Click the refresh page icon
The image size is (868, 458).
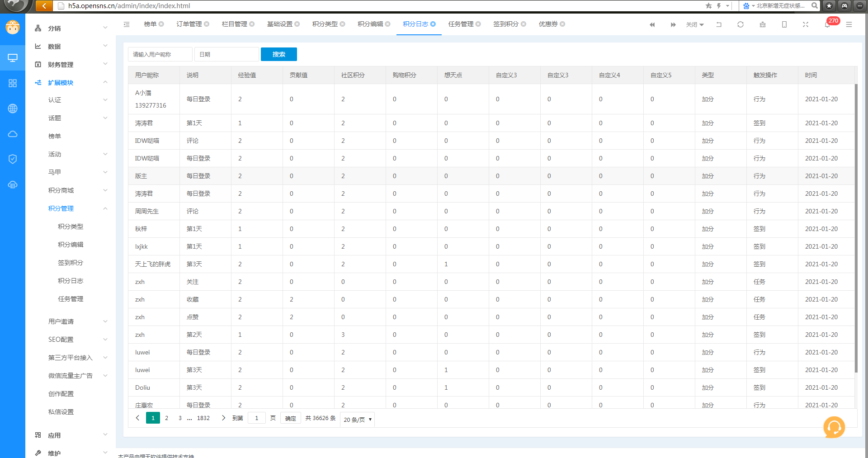coord(741,24)
